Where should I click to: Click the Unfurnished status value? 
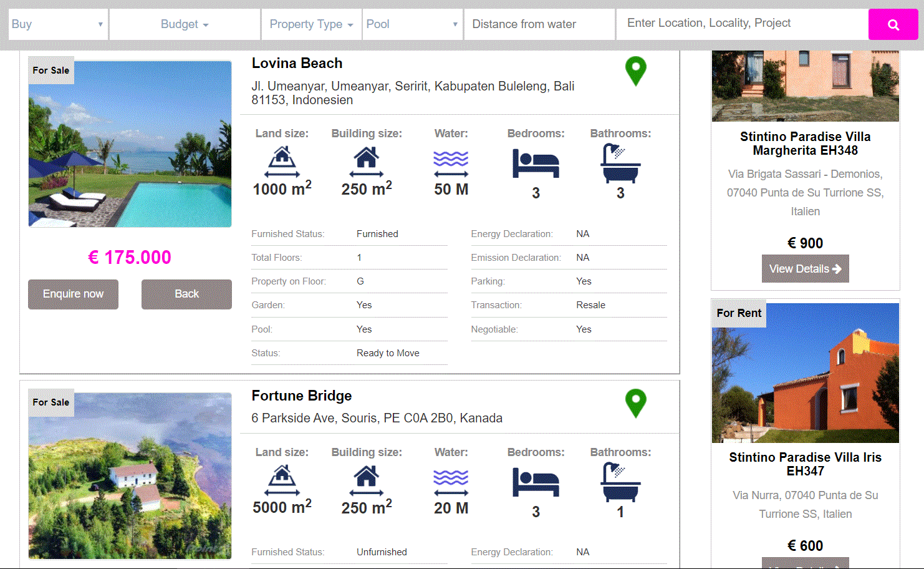point(382,552)
